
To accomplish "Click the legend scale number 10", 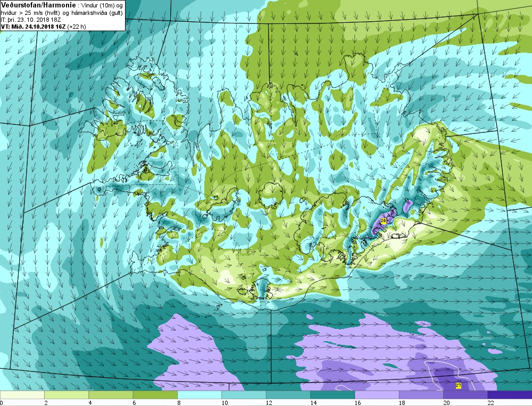I will [x=225, y=403].
